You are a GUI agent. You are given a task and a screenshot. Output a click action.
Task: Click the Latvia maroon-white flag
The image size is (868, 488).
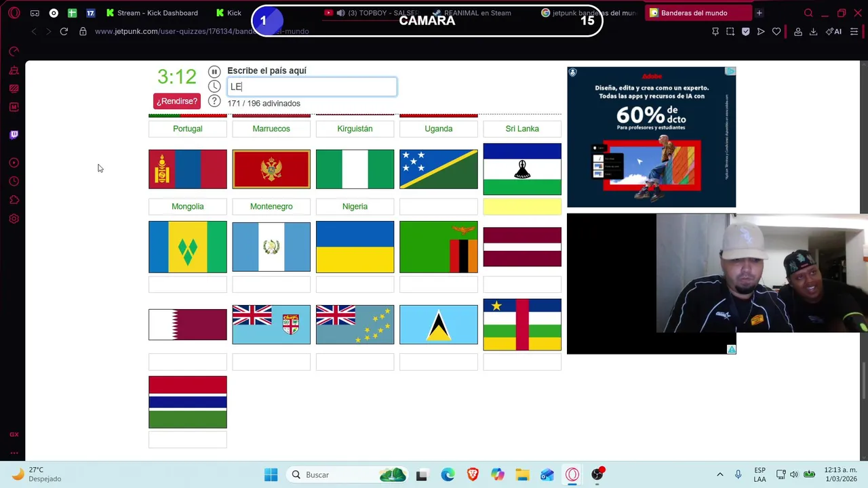522,247
